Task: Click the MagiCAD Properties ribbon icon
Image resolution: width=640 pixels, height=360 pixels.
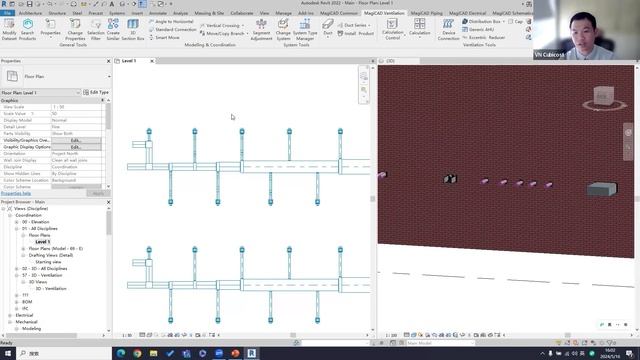Action: click(x=50, y=28)
